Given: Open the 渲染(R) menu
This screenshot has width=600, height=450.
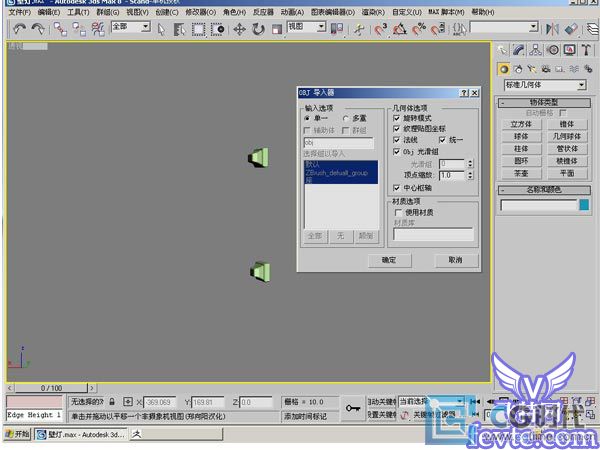Looking at the screenshot, I should pyautogui.click(x=373, y=12).
